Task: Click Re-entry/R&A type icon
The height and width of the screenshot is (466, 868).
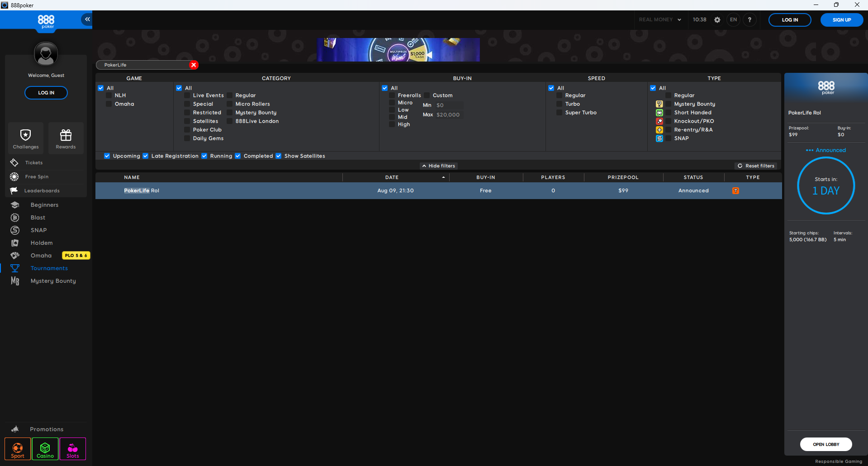Action: tap(659, 130)
